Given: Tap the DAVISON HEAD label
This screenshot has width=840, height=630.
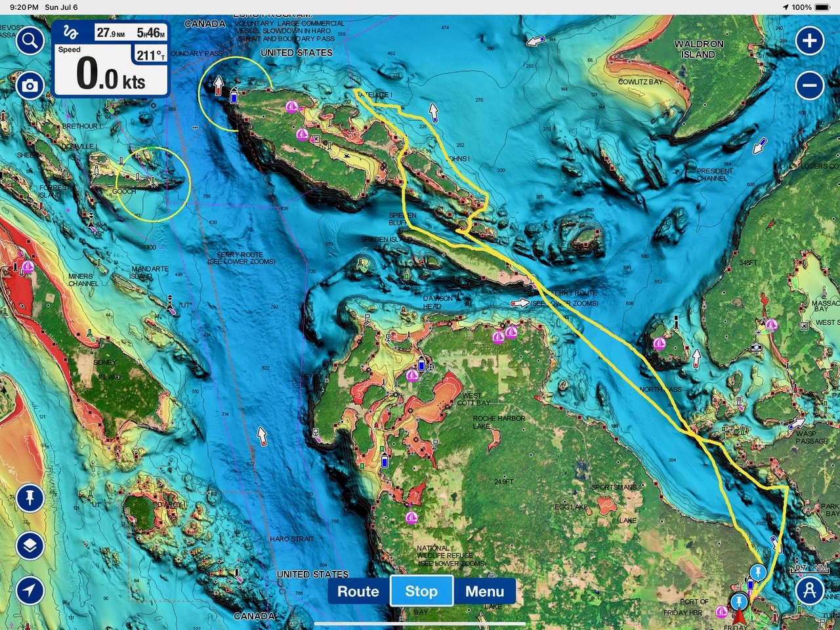Looking at the screenshot, I should pos(438,303).
